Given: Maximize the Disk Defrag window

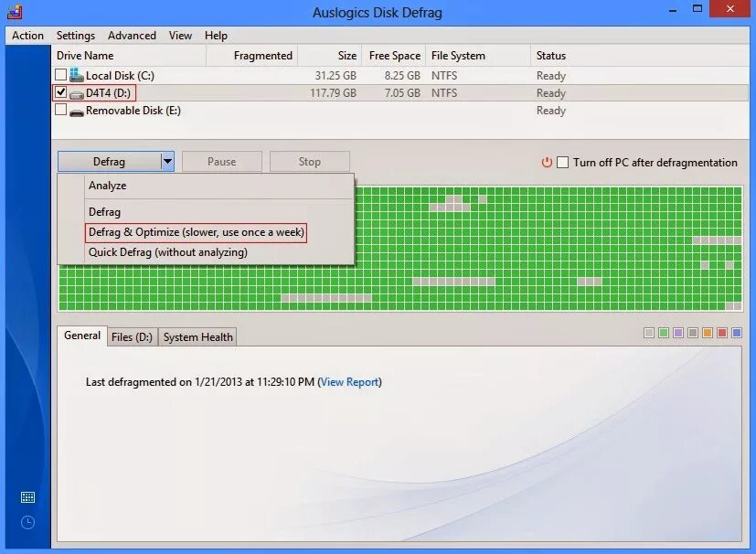Looking at the screenshot, I should pyautogui.click(x=697, y=8).
